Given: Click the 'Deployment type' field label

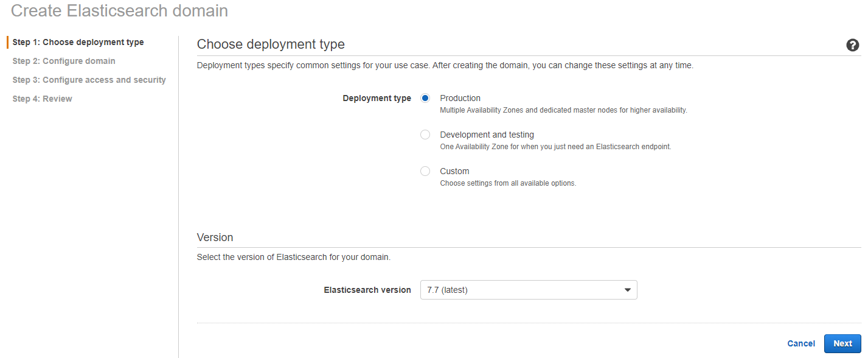Looking at the screenshot, I should click(x=377, y=98).
